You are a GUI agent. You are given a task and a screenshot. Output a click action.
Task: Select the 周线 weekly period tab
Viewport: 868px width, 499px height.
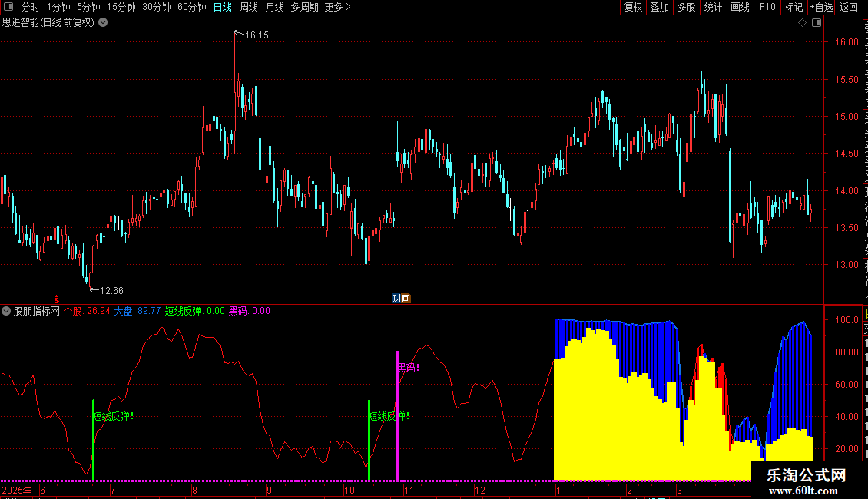tap(249, 7)
